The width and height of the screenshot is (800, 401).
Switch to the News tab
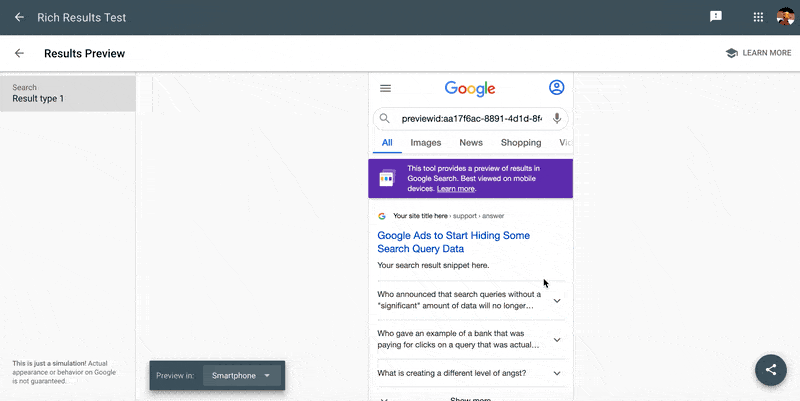(471, 143)
